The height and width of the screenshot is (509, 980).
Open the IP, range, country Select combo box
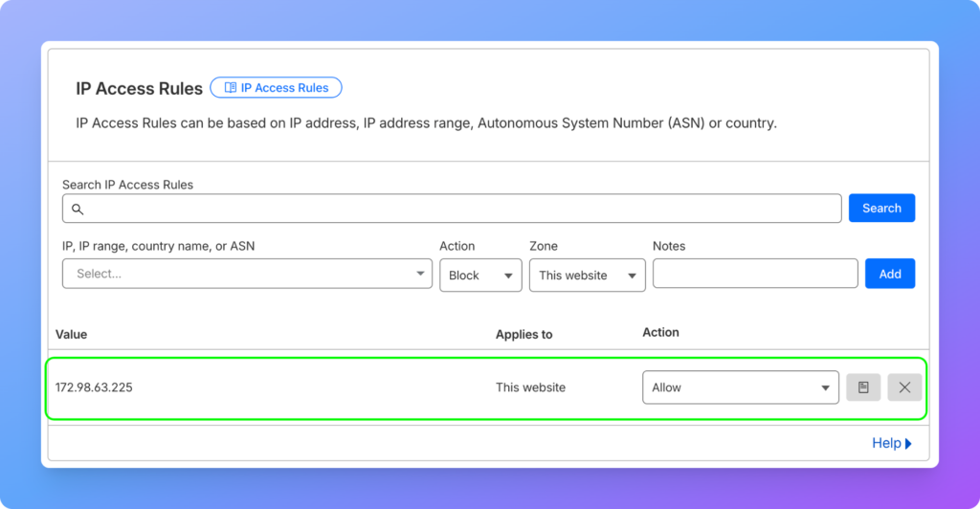click(247, 274)
